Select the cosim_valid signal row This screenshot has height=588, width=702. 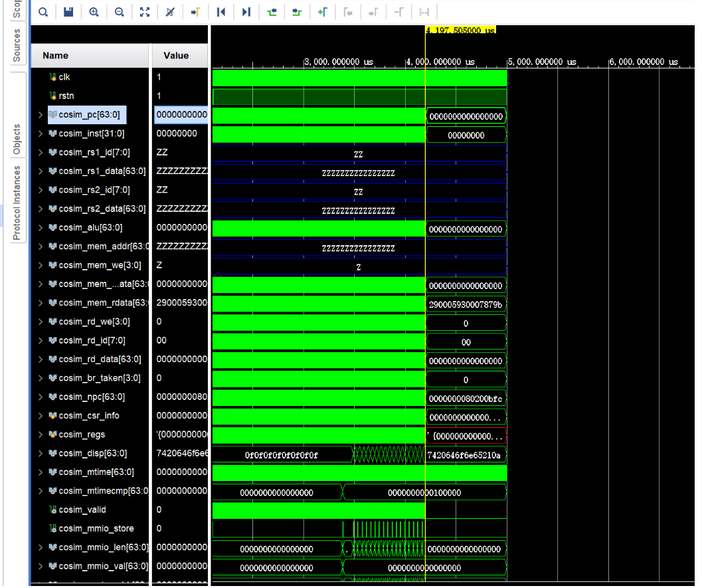coord(82,510)
